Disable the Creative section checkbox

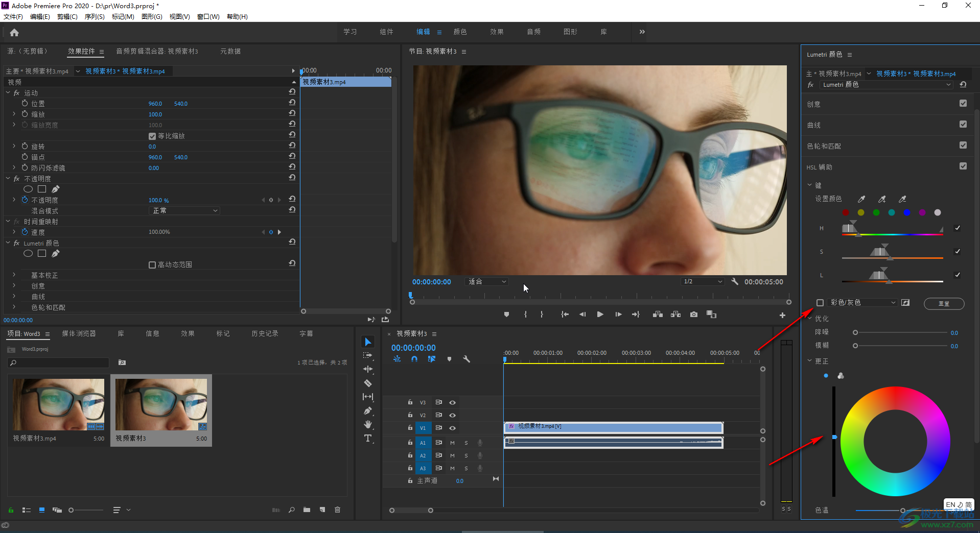click(963, 103)
